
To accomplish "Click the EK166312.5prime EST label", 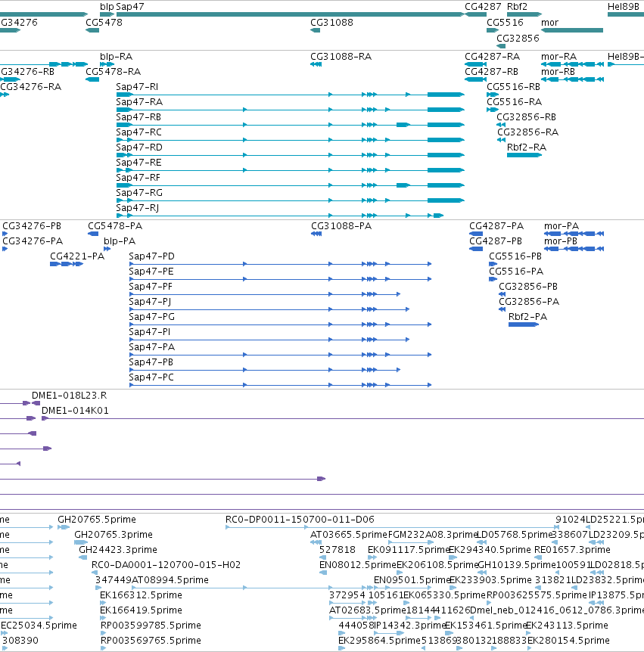I will (x=141, y=595).
